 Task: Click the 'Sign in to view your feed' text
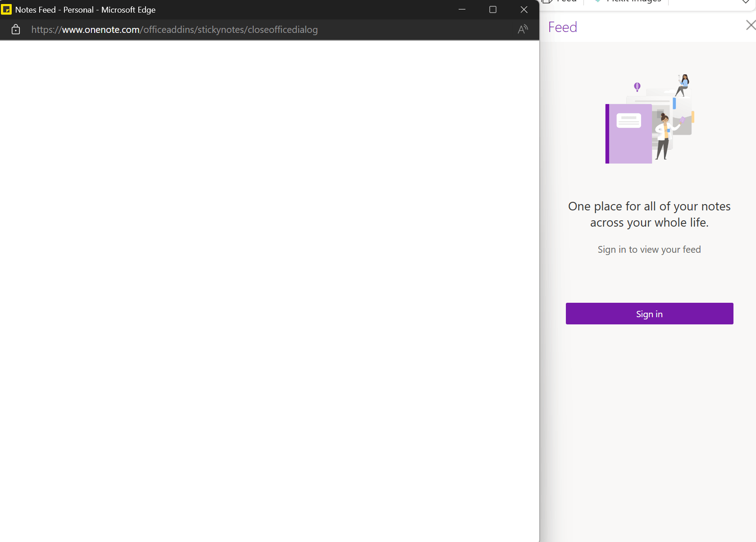click(x=649, y=250)
